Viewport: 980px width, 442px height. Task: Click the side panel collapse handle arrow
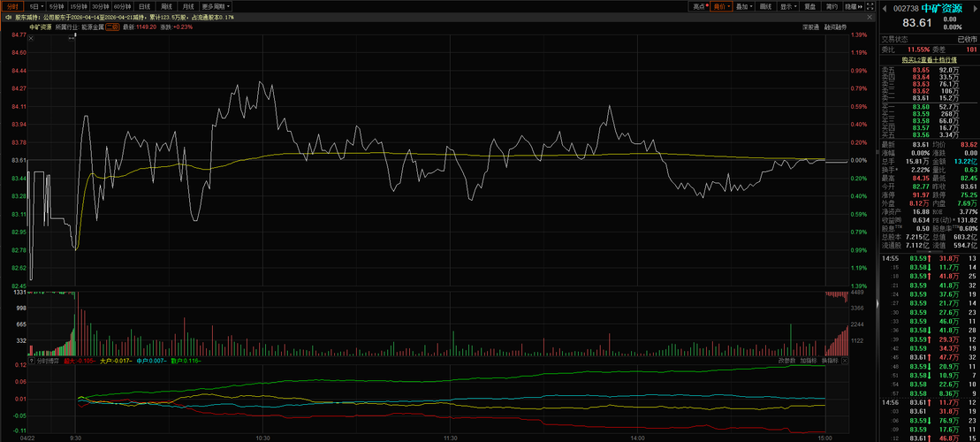877,303
